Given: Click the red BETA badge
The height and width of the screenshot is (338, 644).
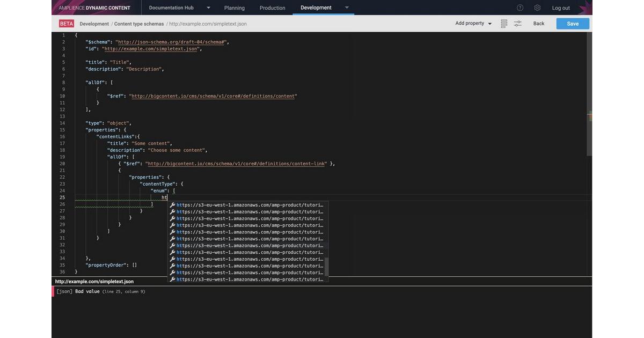Looking at the screenshot, I should click(67, 24).
